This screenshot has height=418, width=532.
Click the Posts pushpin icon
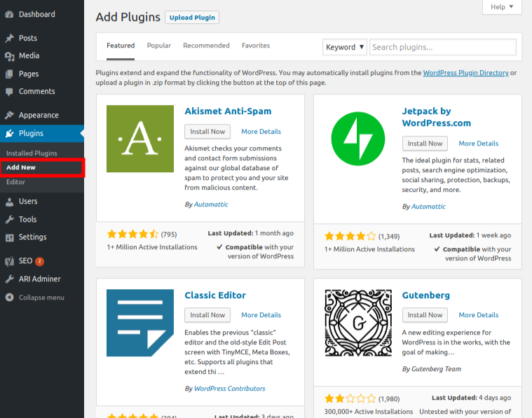point(10,38)
